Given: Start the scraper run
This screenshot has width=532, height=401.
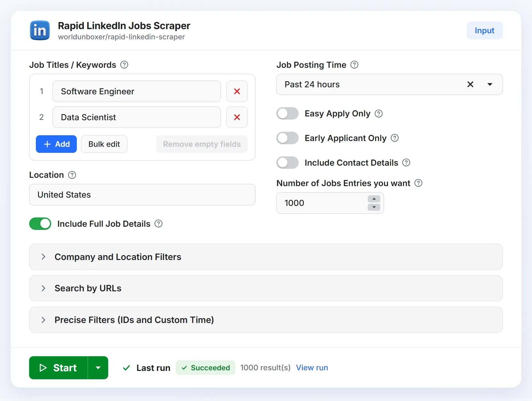Looking at the screenshot, I should [59, 368].
